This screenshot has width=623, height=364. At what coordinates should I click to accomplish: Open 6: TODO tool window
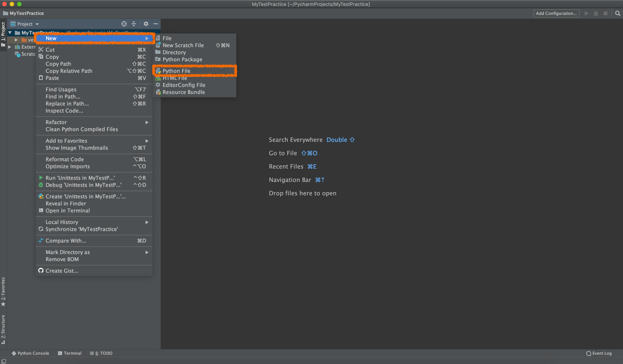(101, 353)
